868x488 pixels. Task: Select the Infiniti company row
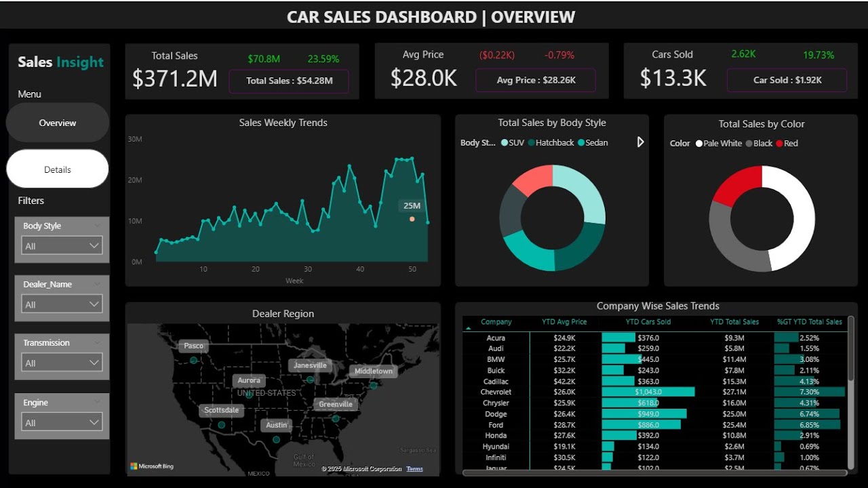pyautogui.click(x=654, y=457)
